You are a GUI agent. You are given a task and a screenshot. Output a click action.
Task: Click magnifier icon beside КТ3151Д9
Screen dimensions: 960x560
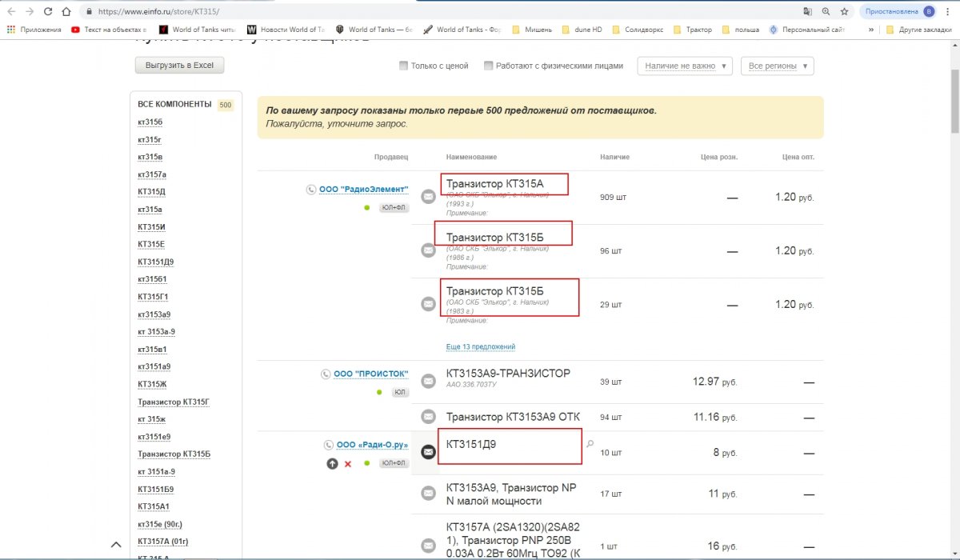tap(590, 443)
